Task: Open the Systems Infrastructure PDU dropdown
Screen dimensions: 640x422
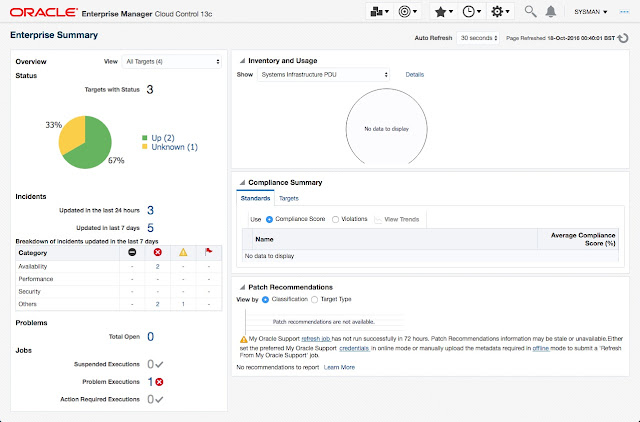Action: (323, 75)
